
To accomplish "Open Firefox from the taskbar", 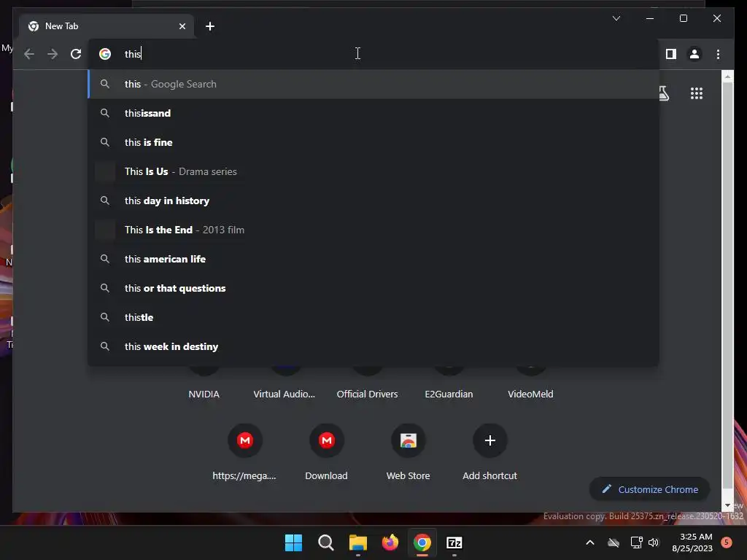I will point(390,542).
